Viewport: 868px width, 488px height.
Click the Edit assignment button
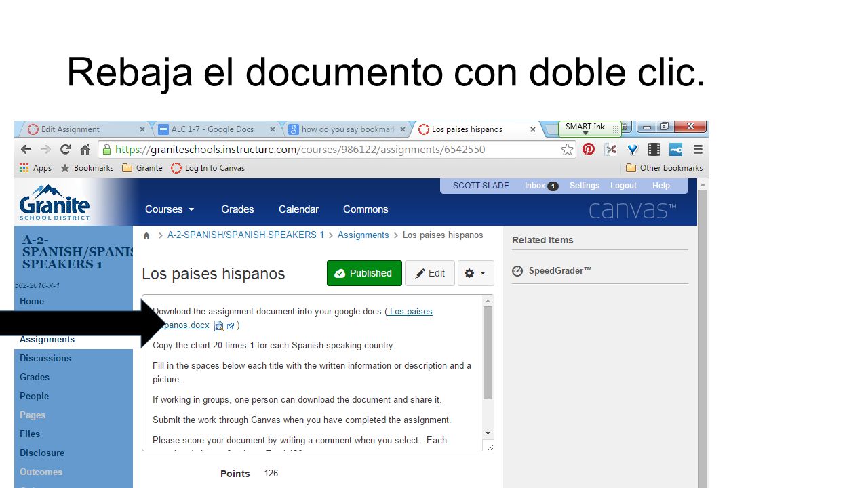[x=430, y=273]
